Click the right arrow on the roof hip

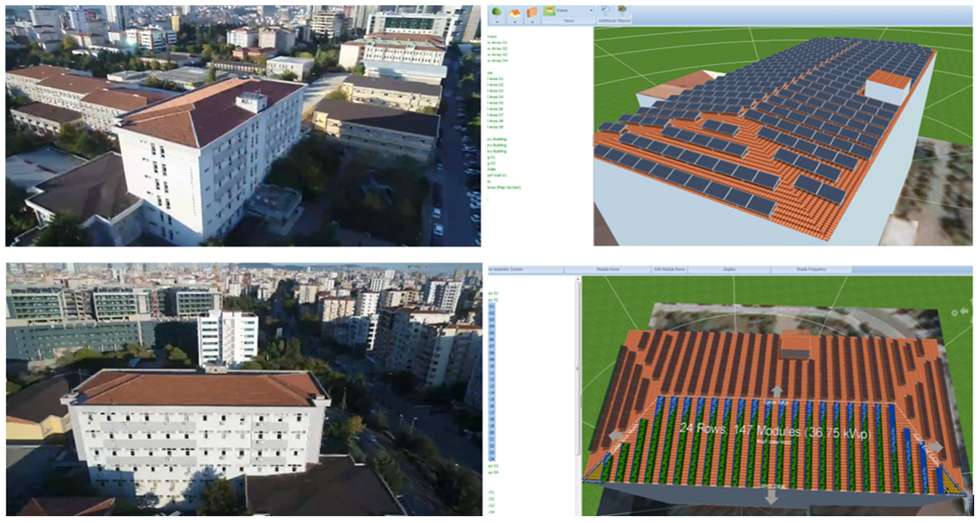point(935,448)
